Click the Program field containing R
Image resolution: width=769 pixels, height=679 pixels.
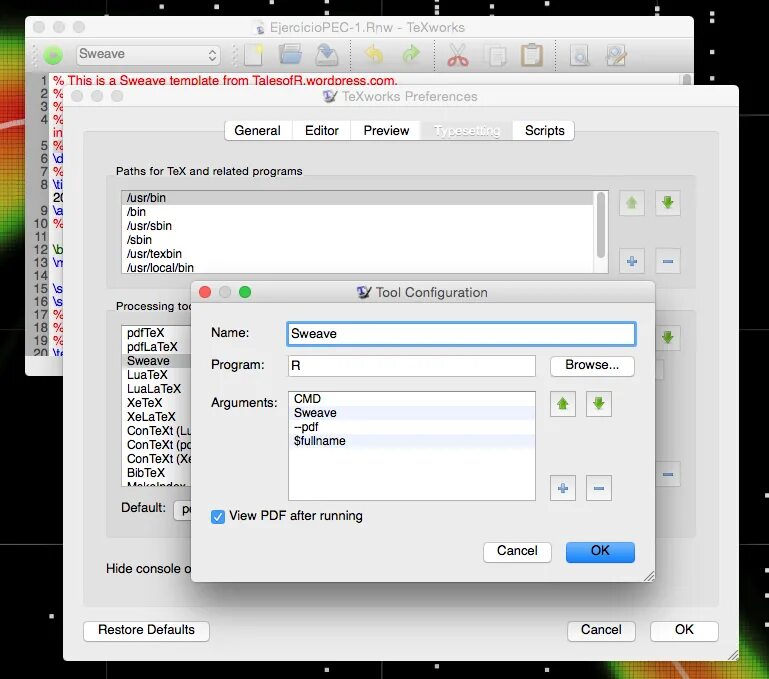(411, 366)
